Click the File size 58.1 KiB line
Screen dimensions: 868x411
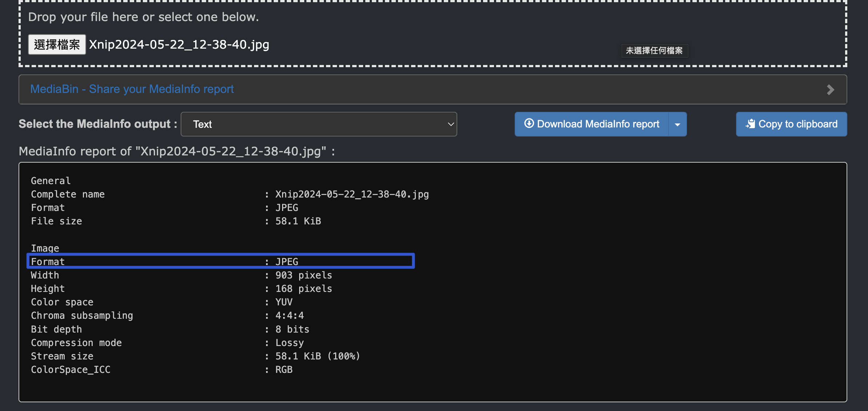(176, 221)
